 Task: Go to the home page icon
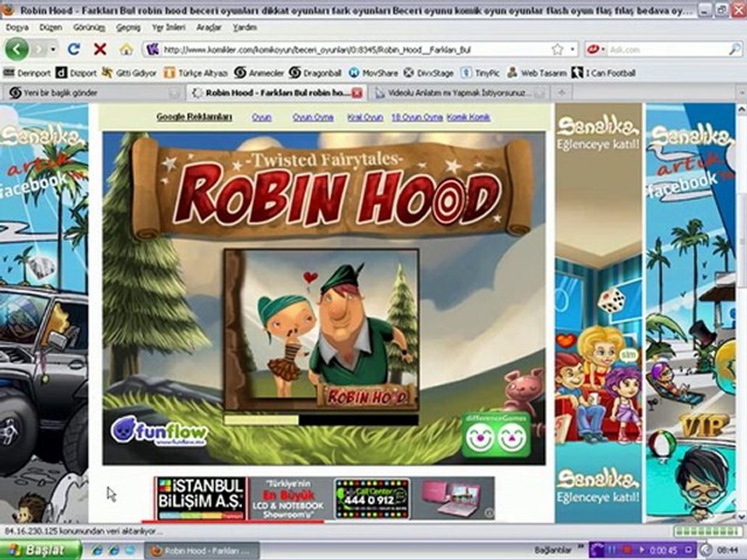coord(126,49)
